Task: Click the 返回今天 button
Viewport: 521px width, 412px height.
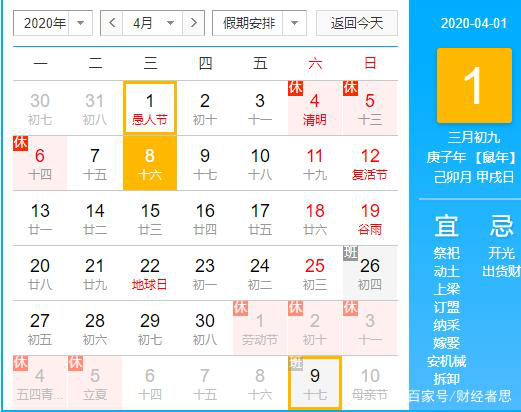Action: tap(357, 23)
